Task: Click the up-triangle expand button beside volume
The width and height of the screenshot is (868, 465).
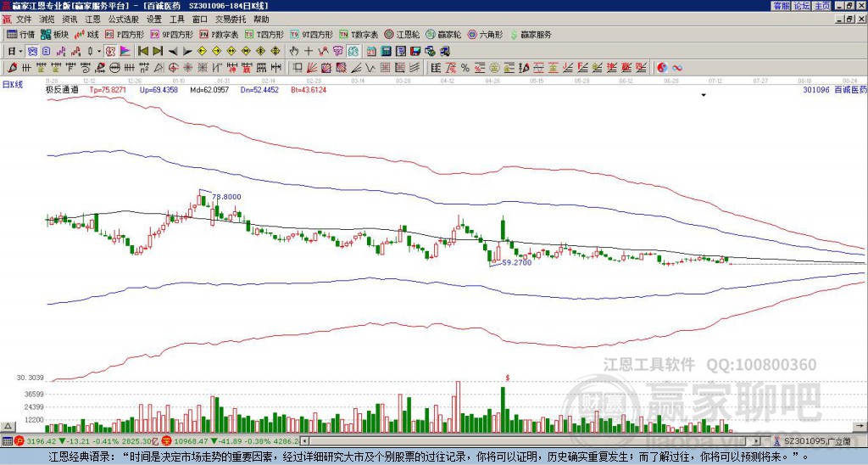Action: coord(8,426)
